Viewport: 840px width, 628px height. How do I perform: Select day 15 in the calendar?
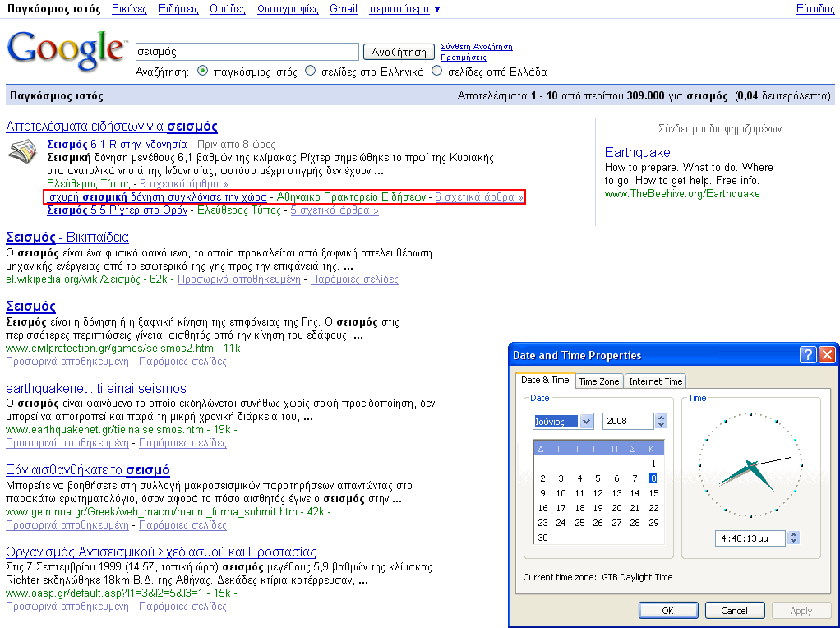[x=653, y=493]
